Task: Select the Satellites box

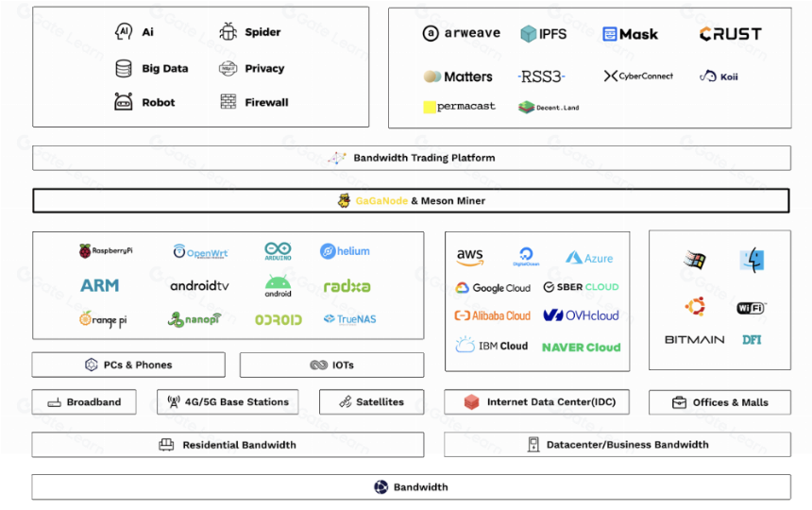Action: click(372, 402)
